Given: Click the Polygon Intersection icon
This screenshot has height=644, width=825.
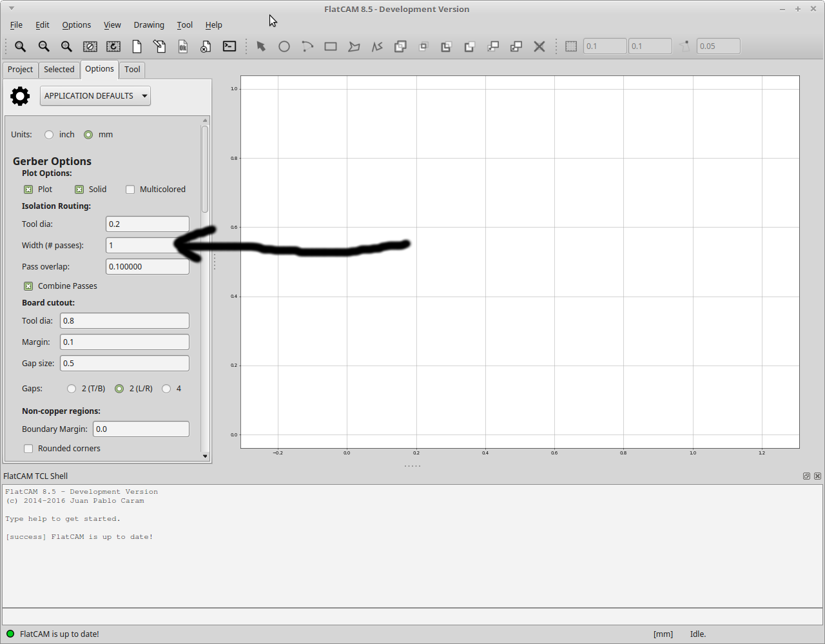Looking at the screenshot, I should (423, 46).
